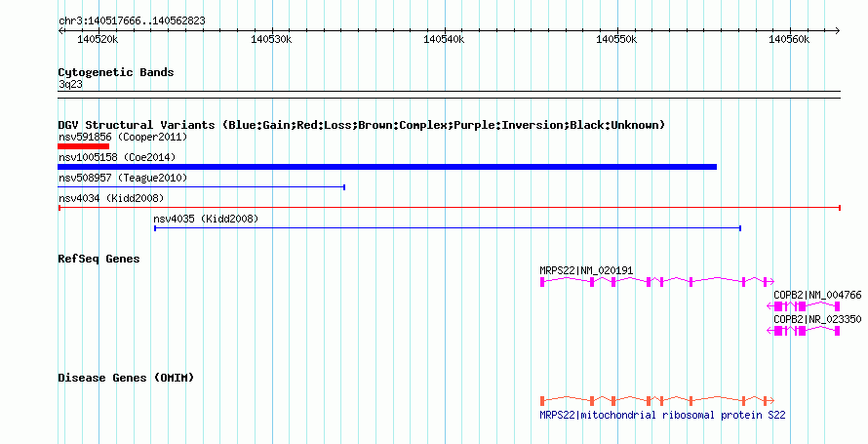Click the chr3:140517666..140562823 coordinate label

pyautogui.click(x=132, y=21)
